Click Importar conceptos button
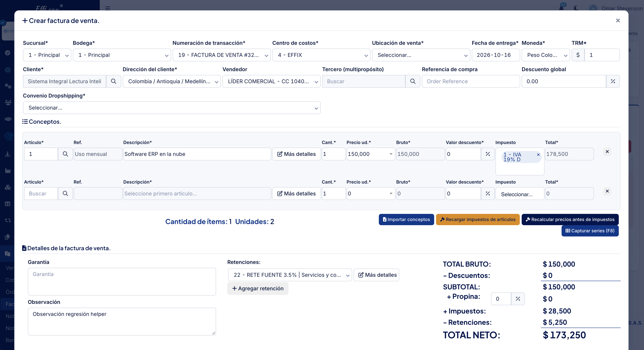Image resolution: width=644 pixels, height=350 pixels. (406, 219)
